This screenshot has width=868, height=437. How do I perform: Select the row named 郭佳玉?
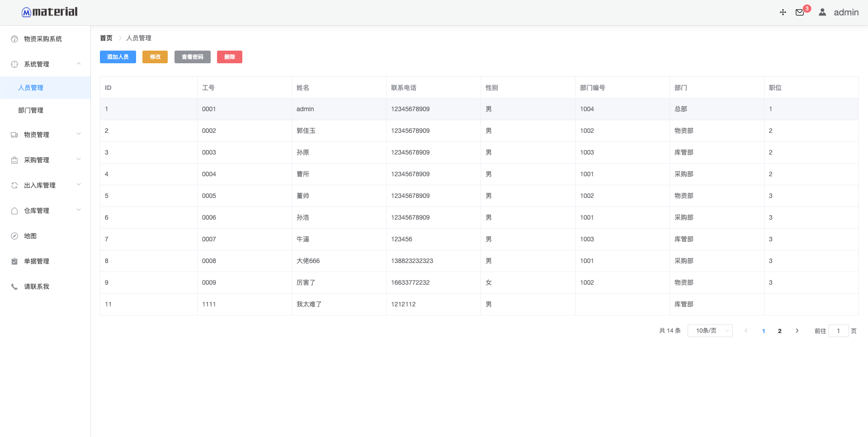(479, 131)
